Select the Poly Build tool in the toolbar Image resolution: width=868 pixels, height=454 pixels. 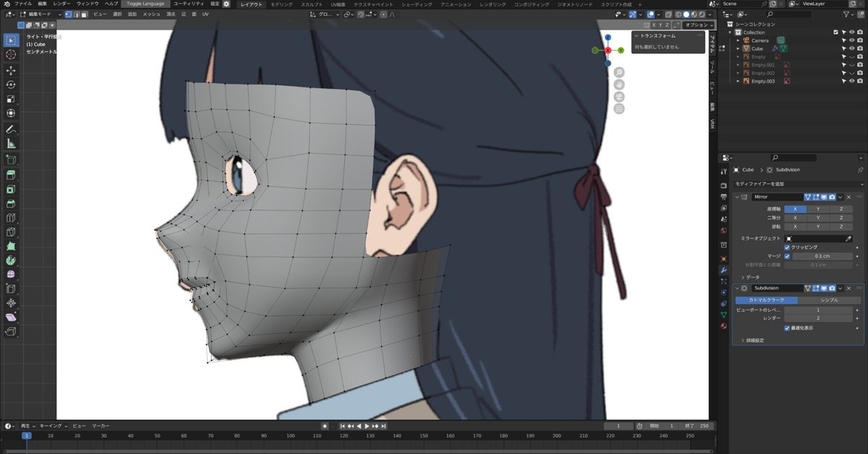click(x=11, y=247)
